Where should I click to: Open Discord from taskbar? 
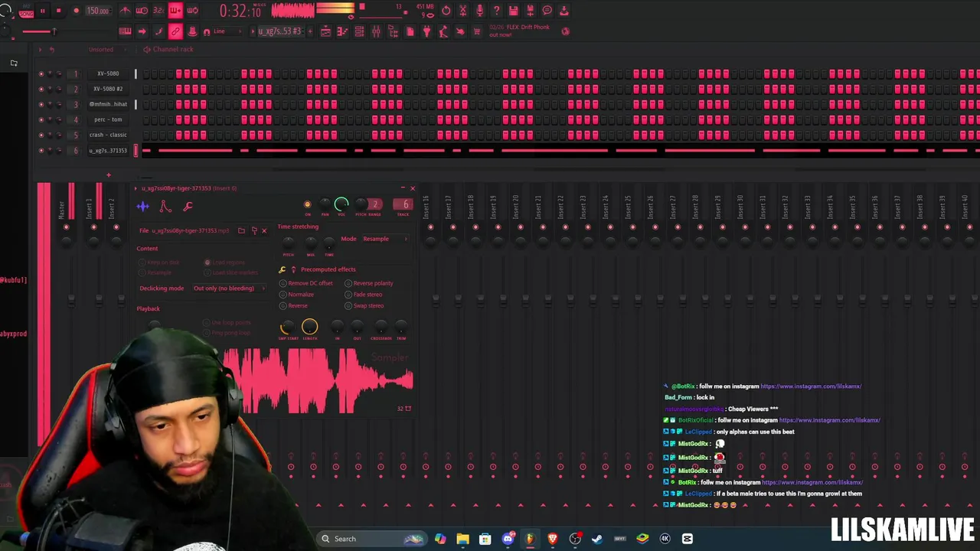tap(508, 539)
